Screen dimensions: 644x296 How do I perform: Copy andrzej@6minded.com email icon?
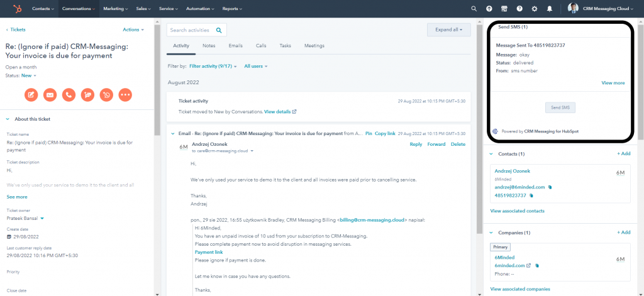pos(550,187)
